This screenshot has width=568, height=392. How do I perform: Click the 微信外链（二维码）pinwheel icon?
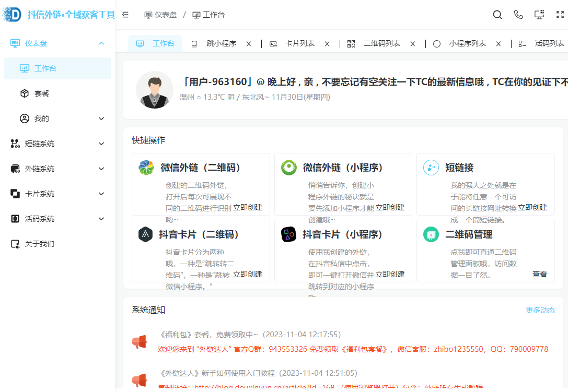(146, 168)
